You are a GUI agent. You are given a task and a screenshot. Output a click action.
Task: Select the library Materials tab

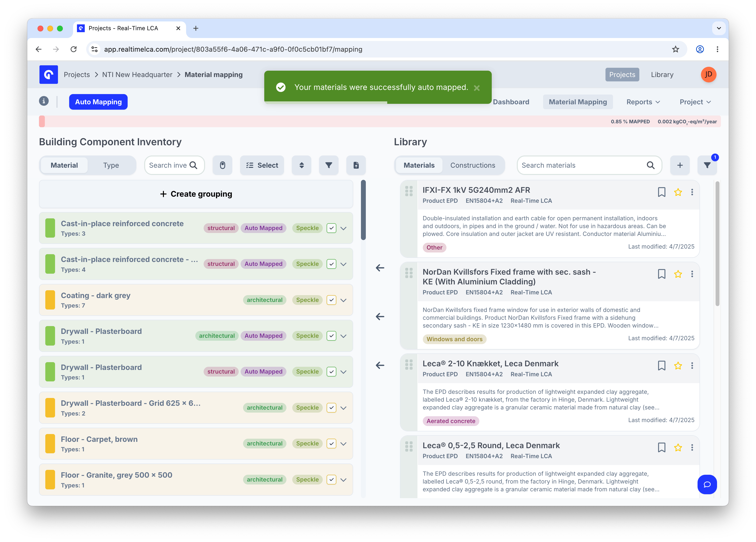click(x=419, y=165)
